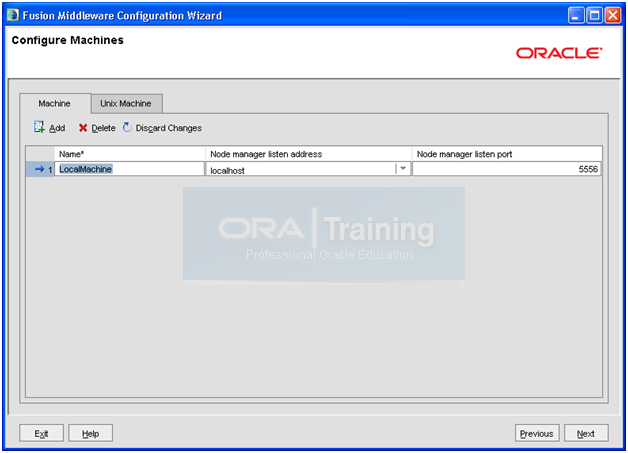
Task: Click the Discard Changes text label
Action: click(x=169, y=128)
